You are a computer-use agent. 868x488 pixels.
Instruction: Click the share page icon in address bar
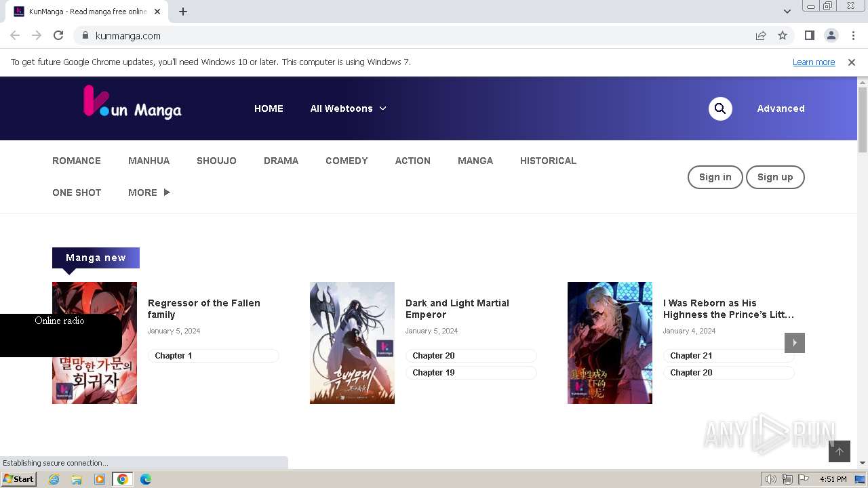click(761, 35)
